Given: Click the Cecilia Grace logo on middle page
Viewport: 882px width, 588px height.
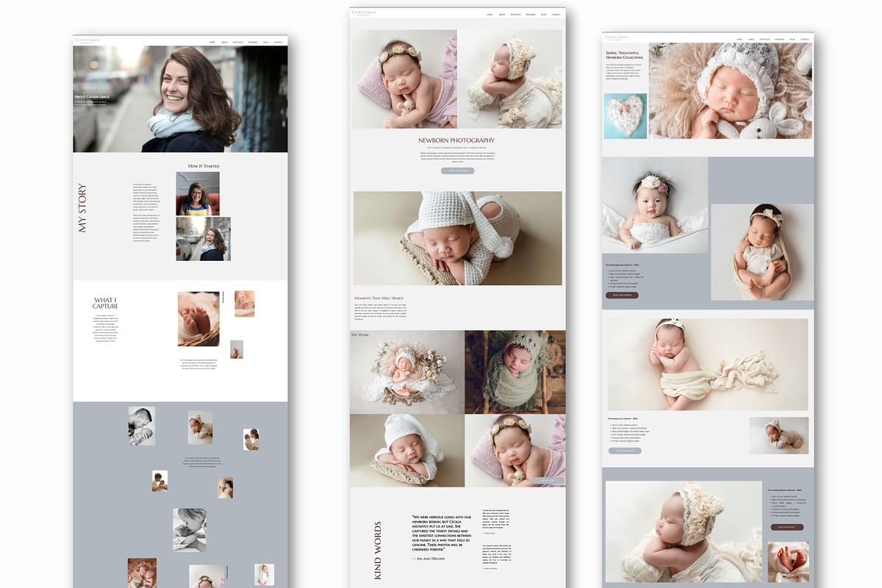Looking at the screenshot, I should [x=365, y=13].
